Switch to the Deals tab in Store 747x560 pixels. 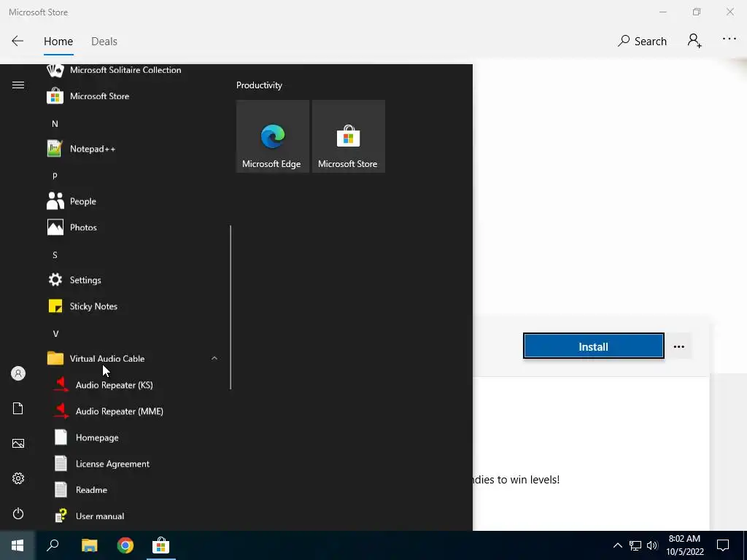tap(104, 42)
